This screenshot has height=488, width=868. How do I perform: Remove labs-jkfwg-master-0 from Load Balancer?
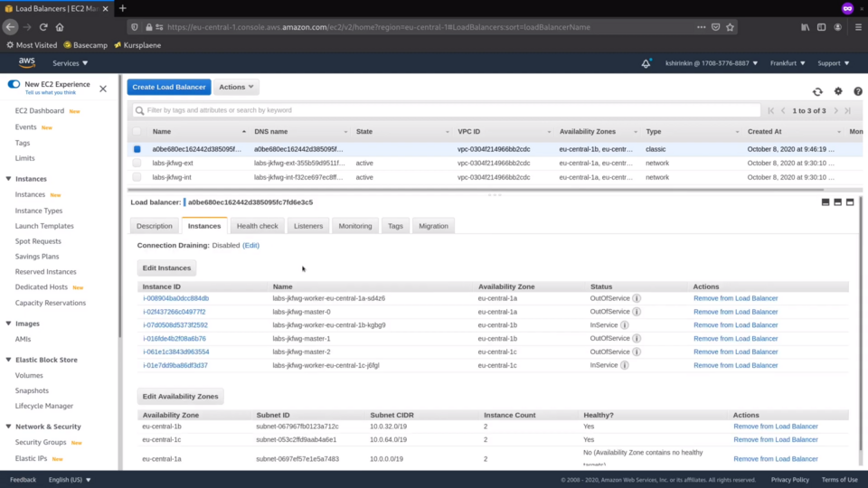click(x=736, y=312)
